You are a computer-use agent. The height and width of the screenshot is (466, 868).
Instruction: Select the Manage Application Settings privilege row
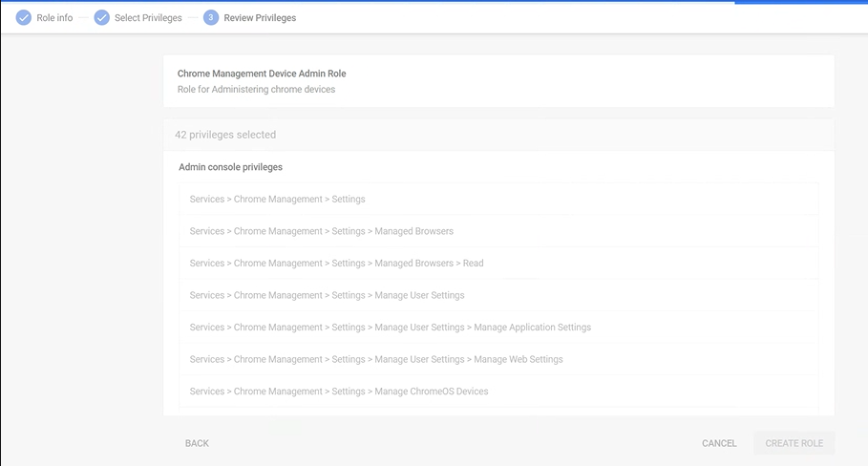[390, 327]
